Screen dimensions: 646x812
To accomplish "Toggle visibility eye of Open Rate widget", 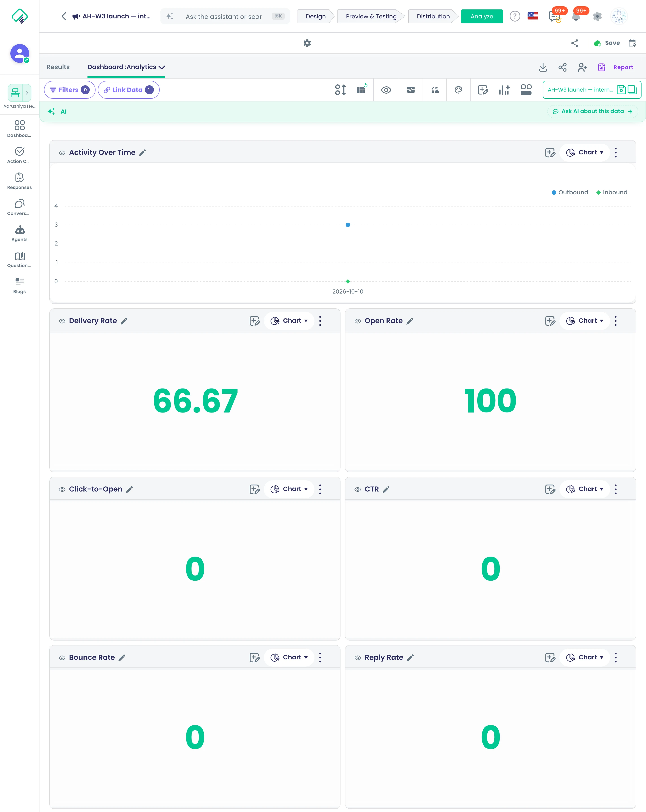I will tap(358, 321).
